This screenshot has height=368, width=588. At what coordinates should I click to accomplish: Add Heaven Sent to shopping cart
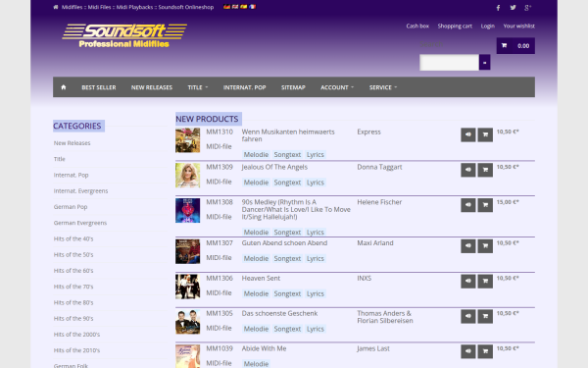[485, 282]
